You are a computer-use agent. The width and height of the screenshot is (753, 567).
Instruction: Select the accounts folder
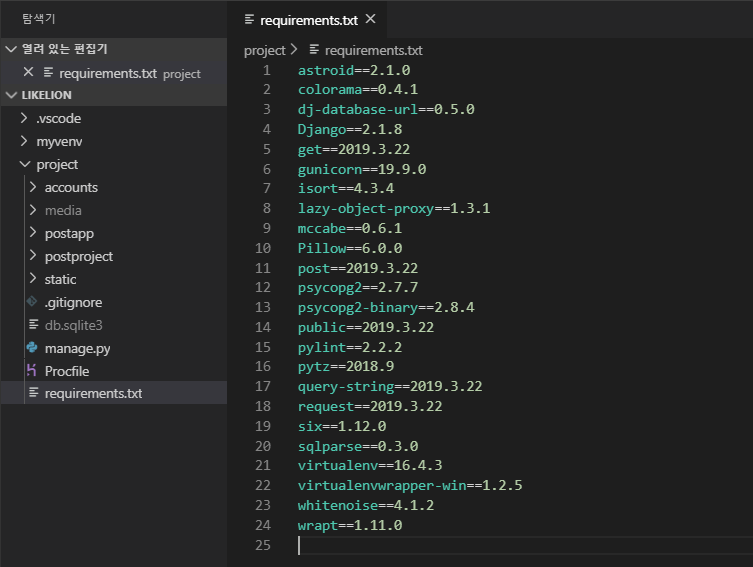[x=71, y=188]
